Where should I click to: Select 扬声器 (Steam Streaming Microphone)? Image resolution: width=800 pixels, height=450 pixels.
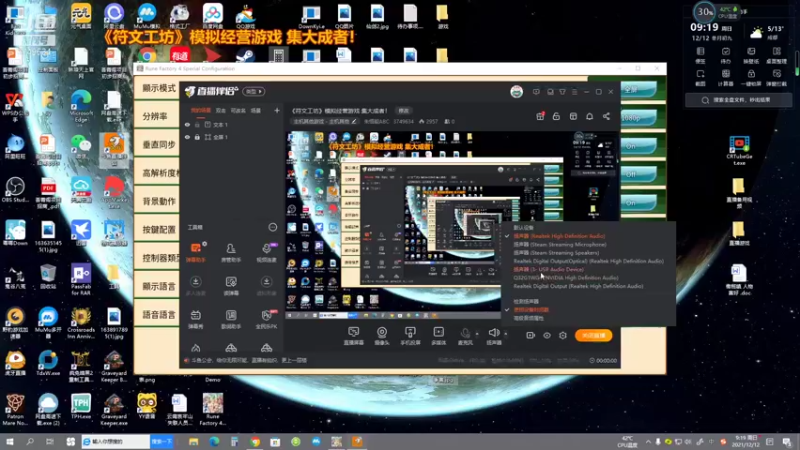pos(560,244)
